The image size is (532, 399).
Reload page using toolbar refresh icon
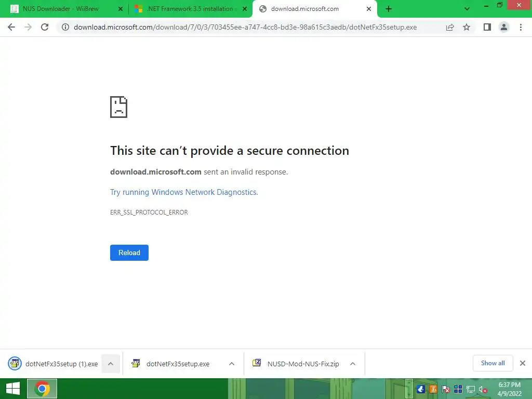45,27
